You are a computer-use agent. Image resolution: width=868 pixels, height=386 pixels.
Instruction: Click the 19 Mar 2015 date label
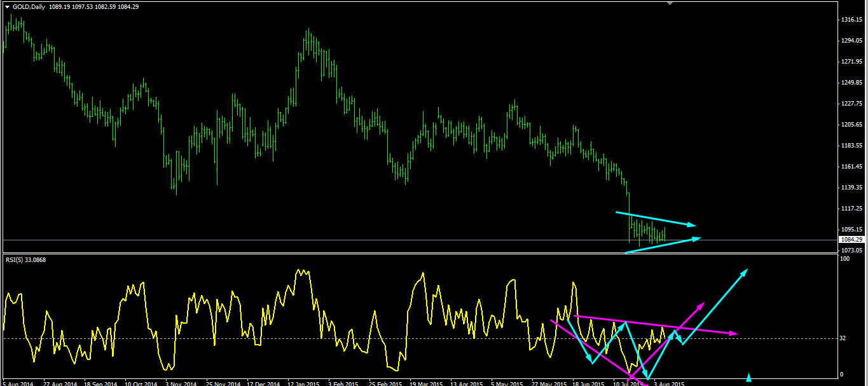coord(426,383)
